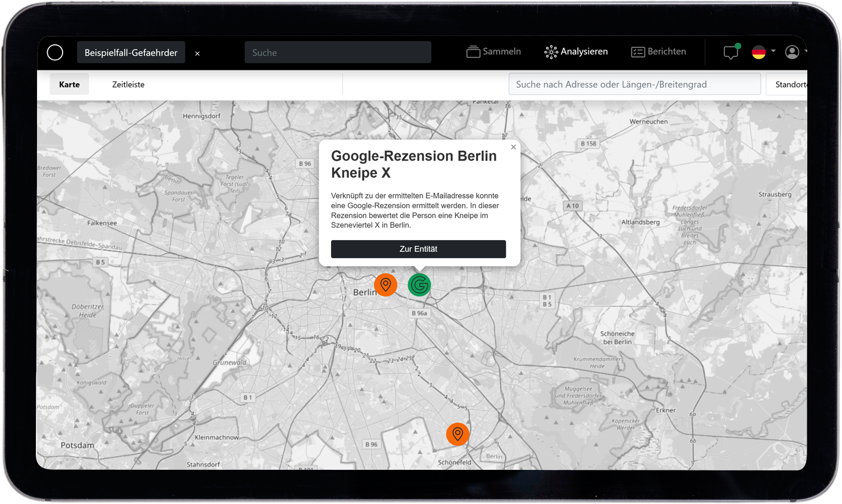Screen dimensions: 842x504
Task: Open the Analysieren section
Action: pyautogui.click(x=576, y=52)
